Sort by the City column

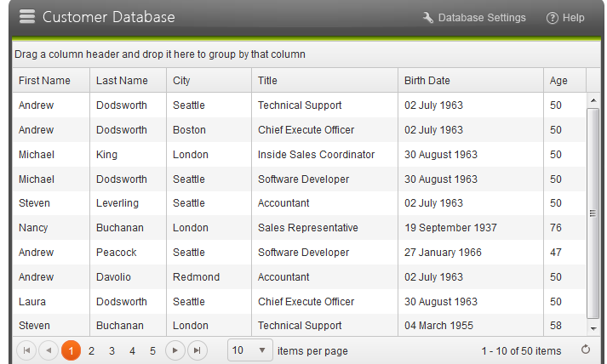(181, 81)
